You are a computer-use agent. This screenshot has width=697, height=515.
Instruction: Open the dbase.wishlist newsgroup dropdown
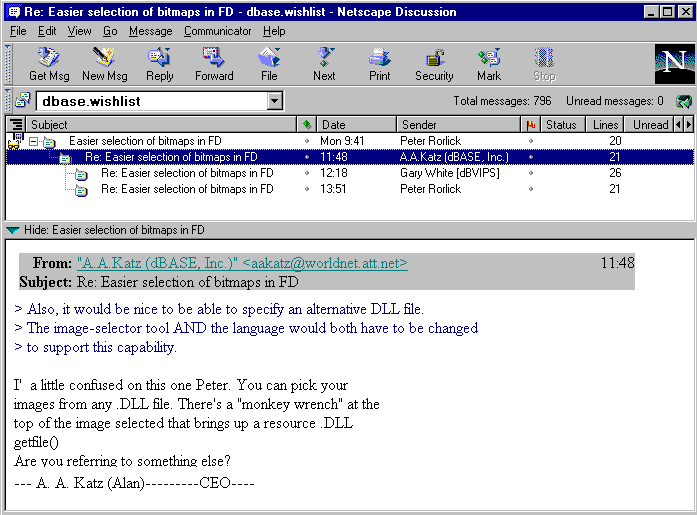click(274, 101)
